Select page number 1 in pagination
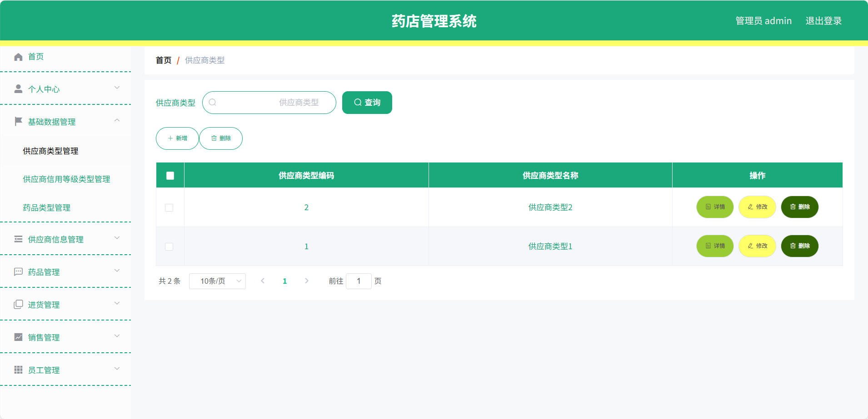 [x=284, y=281]
